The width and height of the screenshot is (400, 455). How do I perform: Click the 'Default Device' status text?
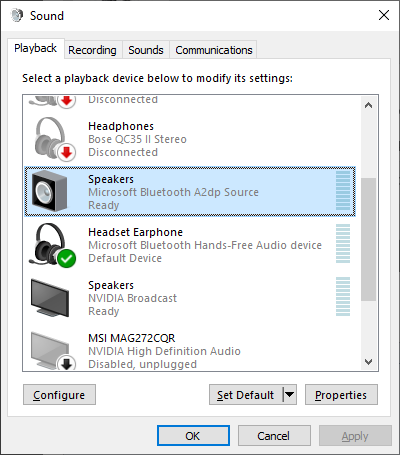pos(125,258)
